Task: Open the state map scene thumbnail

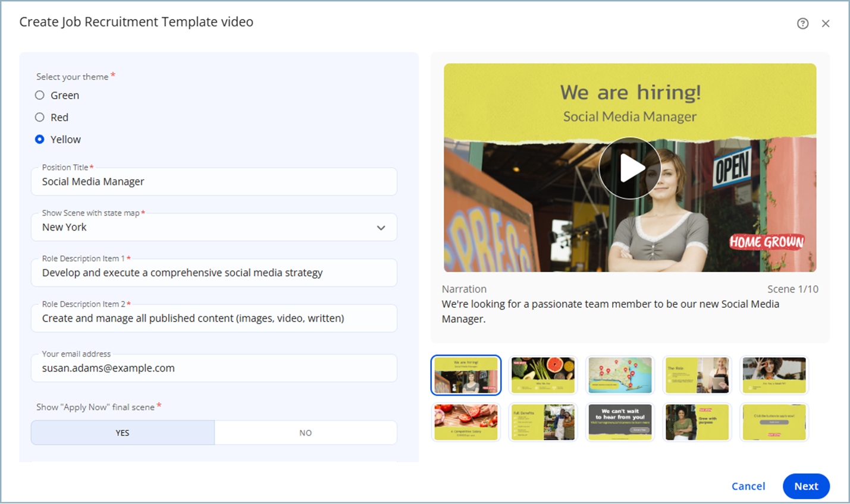Action: tap(620, 375)
